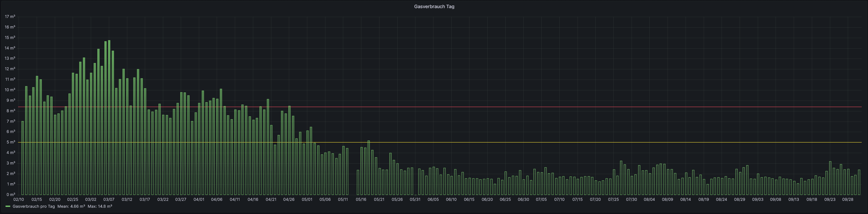Image resolution: width=868 pixels, height=214 pixels.
Task: Click the '13 m³' y-axis label
Action: coord(10,58)
